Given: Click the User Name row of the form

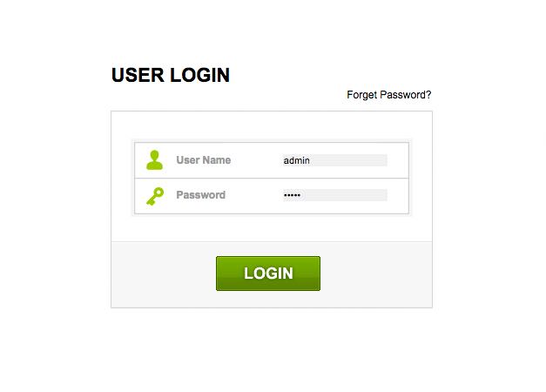Looking at the screenshot, I should click(272, 160).
